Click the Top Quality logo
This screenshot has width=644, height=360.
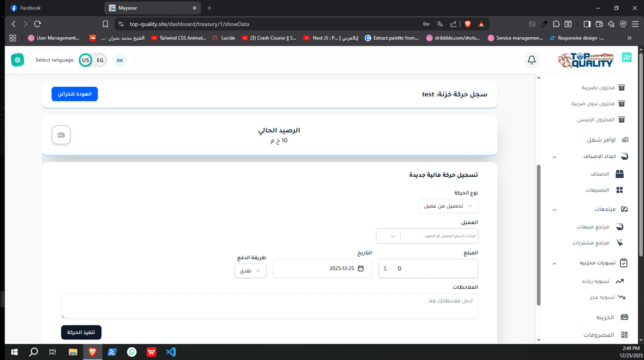[x=586, y=60]
